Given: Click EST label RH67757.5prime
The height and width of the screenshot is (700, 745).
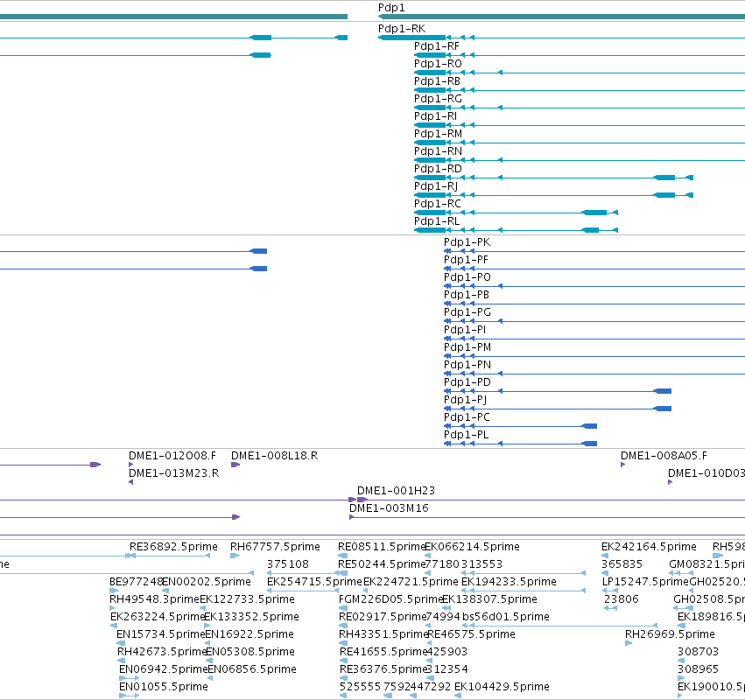Looking at the screenshot, I should 275,547.
